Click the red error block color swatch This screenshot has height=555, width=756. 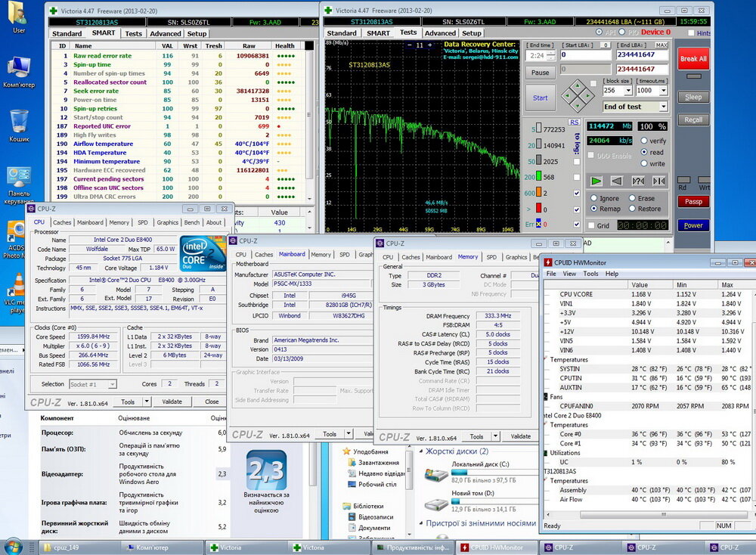coord(538,209)
